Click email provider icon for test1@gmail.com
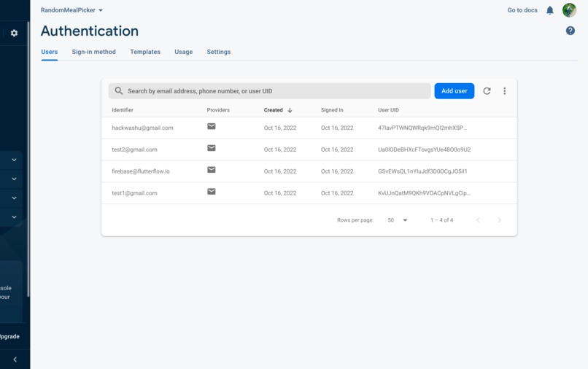The width and height of the screenshot is (588, 369). click(x=212, y=192)
